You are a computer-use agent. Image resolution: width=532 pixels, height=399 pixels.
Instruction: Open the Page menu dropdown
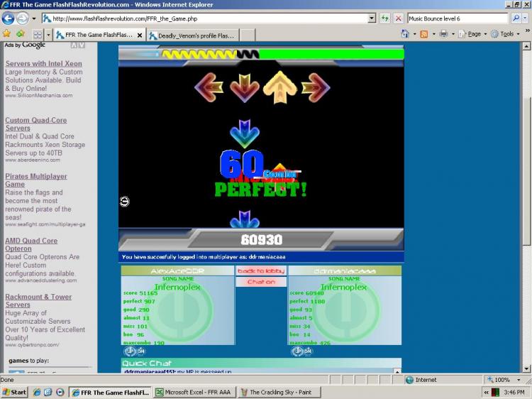(474, 34)
